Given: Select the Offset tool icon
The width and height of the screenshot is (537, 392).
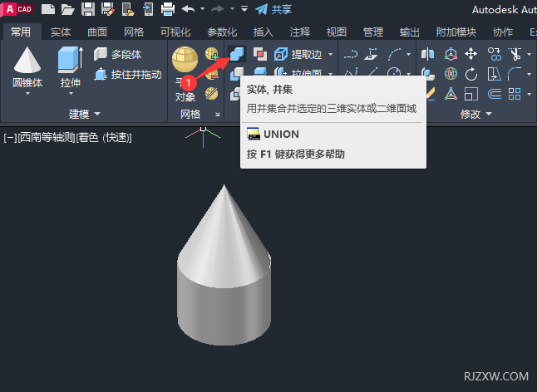Looking at the screenshot, I should [x=495, y=94].
